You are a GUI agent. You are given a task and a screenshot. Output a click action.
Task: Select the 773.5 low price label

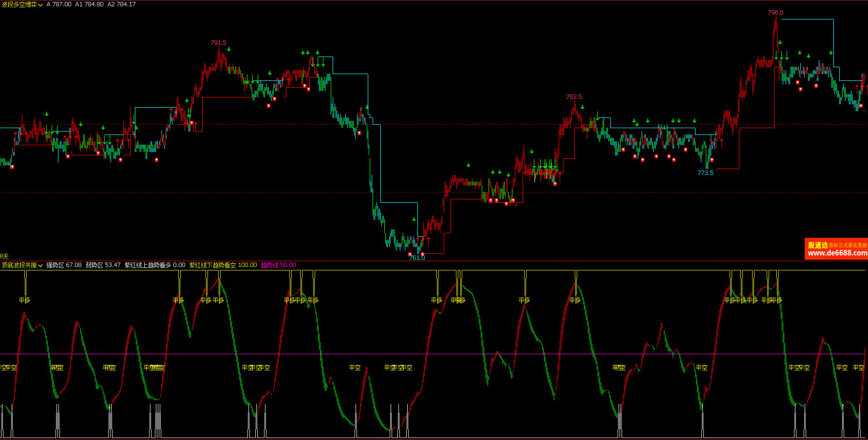(x=705, y=173)
